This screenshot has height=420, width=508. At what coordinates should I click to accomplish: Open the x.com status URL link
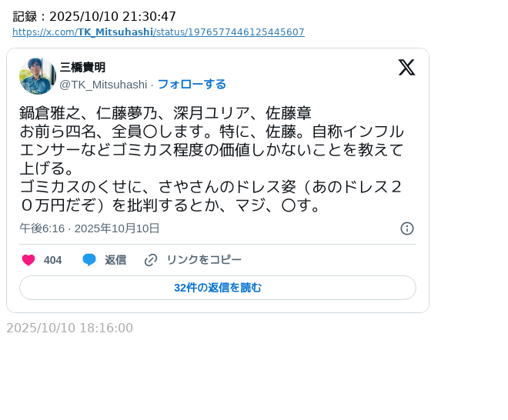pyautogui.click(x=159, y=32)
